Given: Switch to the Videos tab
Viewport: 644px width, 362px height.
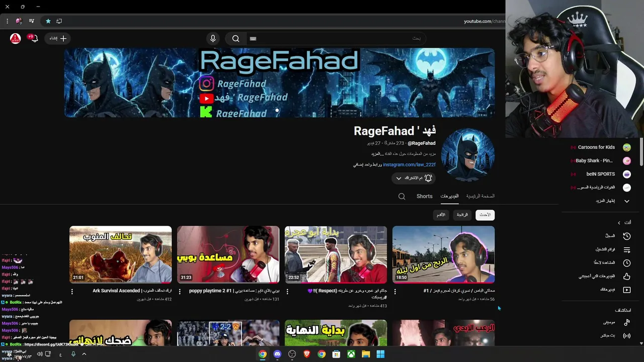Looking at the screenshot, I should coord(449,196).
